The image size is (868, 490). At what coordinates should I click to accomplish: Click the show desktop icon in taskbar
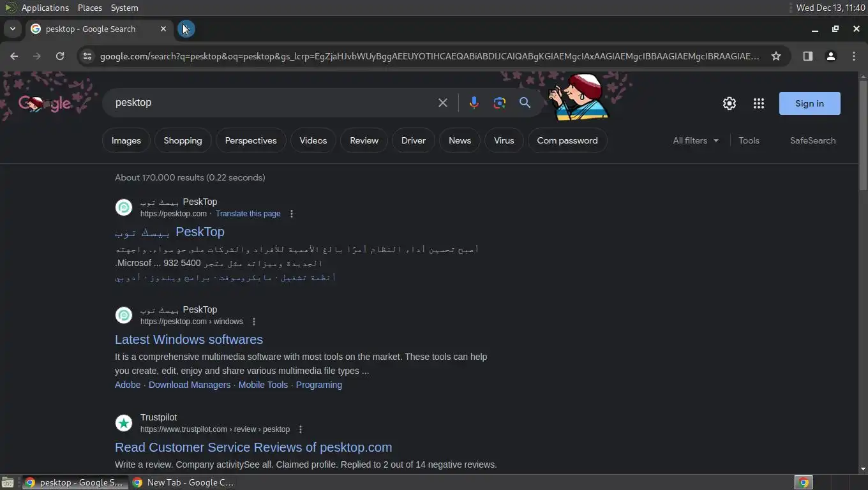click(7, 482)
